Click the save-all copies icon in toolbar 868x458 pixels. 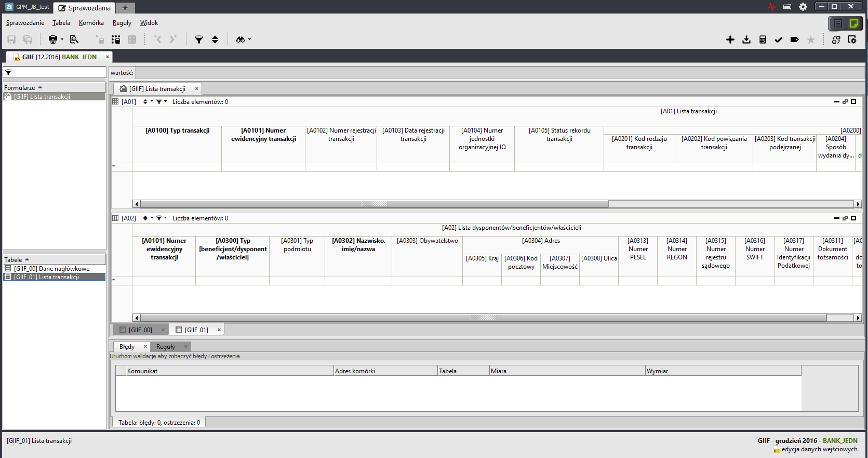point(28,40)
